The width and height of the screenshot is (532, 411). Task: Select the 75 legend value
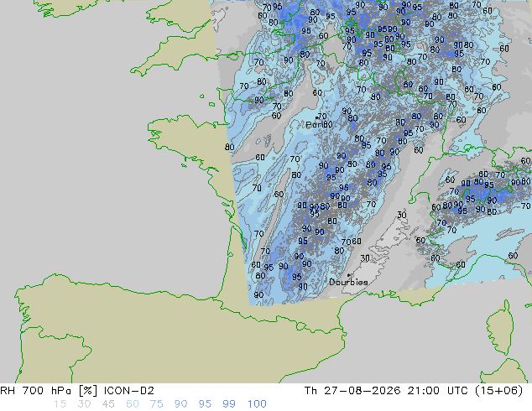point(156,404)
